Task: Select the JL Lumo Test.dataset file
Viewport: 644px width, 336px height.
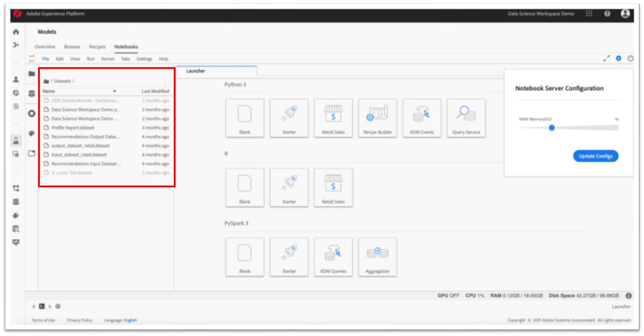Action: tap(106, 172)
